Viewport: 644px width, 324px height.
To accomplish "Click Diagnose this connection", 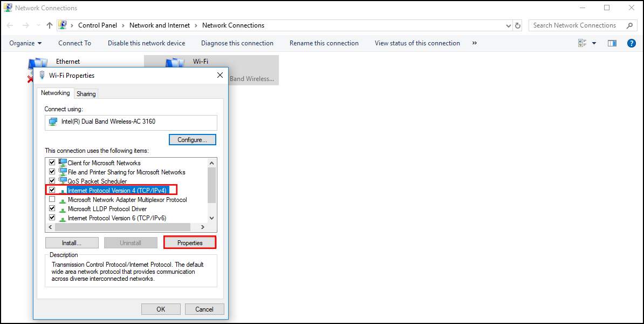I will [237, 43].
